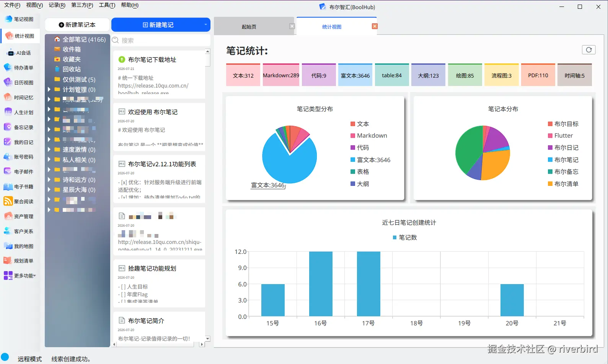Open the 记录(R) menu
The height and width of the screenshot is (364, 608).
[57, 5]
